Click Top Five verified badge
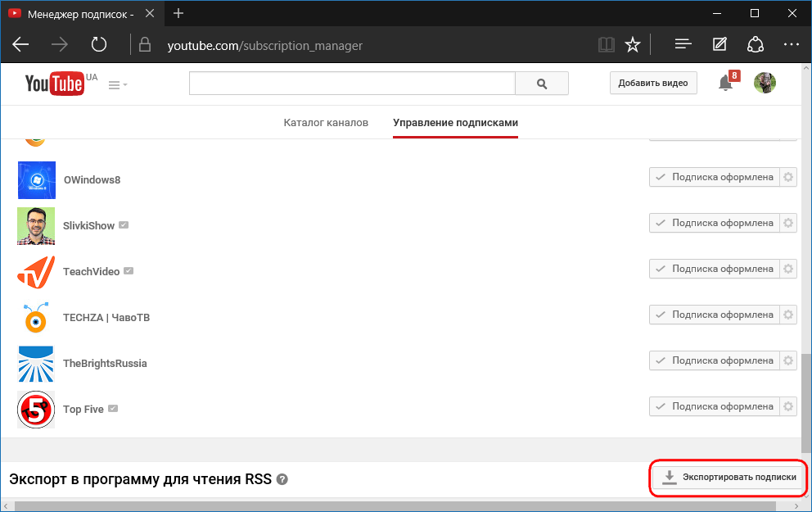Image resolution: width=812 pixels, height=512 pixels. click(113, 408)
